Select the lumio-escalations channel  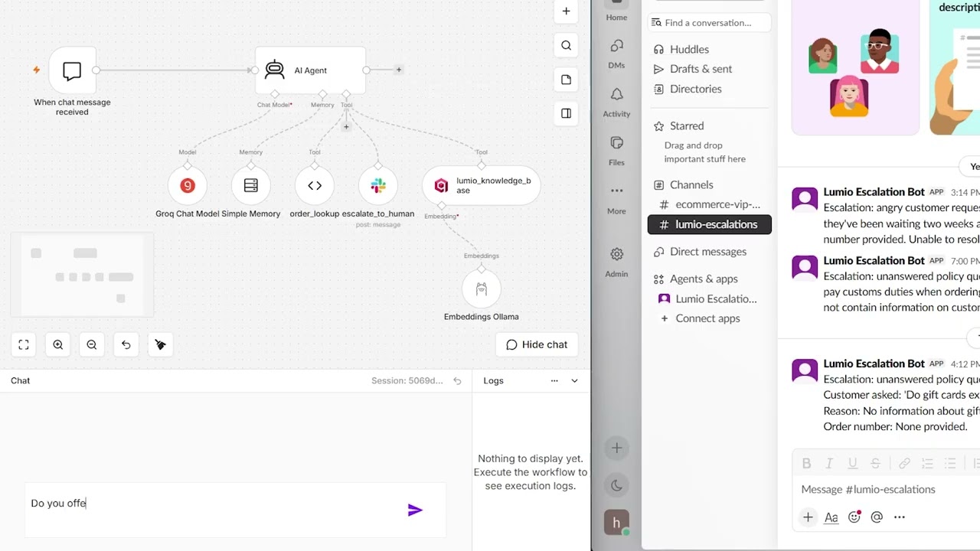point(710,224)
